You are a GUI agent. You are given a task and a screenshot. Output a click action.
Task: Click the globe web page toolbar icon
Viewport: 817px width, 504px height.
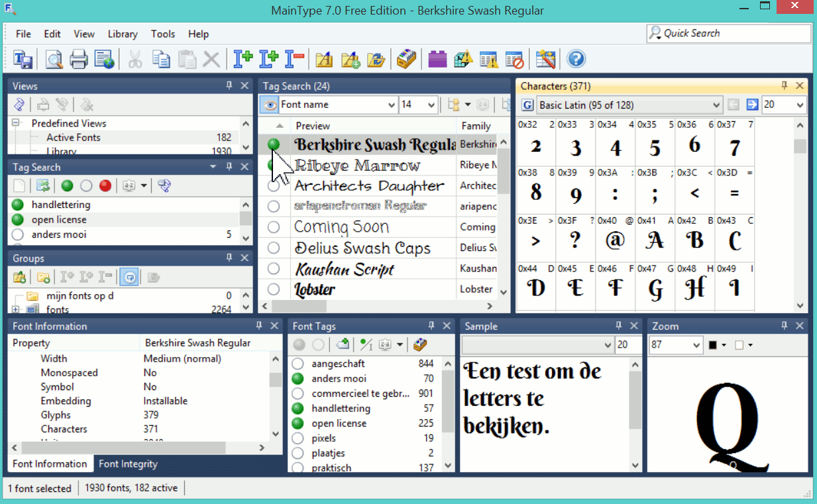[104, 60]
